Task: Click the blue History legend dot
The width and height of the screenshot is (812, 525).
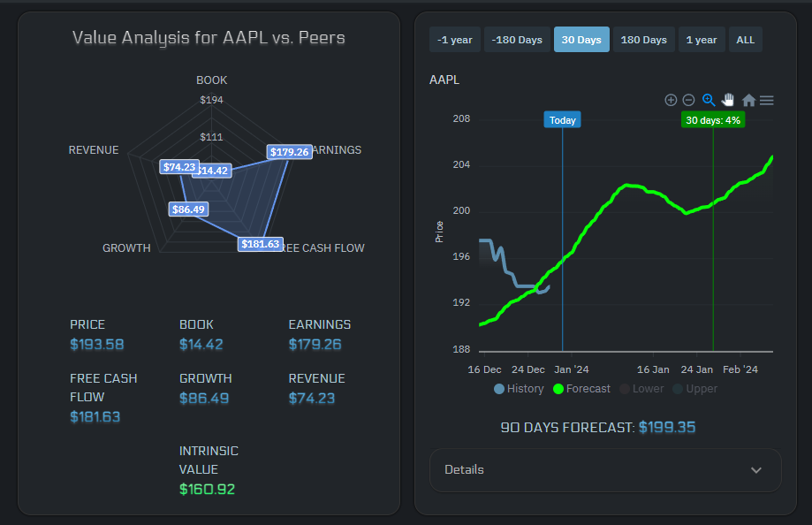Action: [498, 389]
